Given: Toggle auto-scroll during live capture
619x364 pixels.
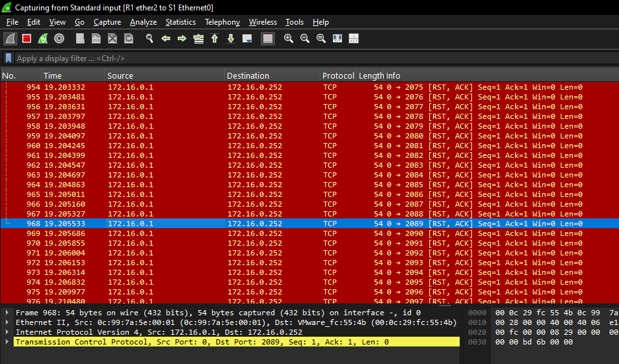Looking at the screenshot, I should tap(247, 39).
